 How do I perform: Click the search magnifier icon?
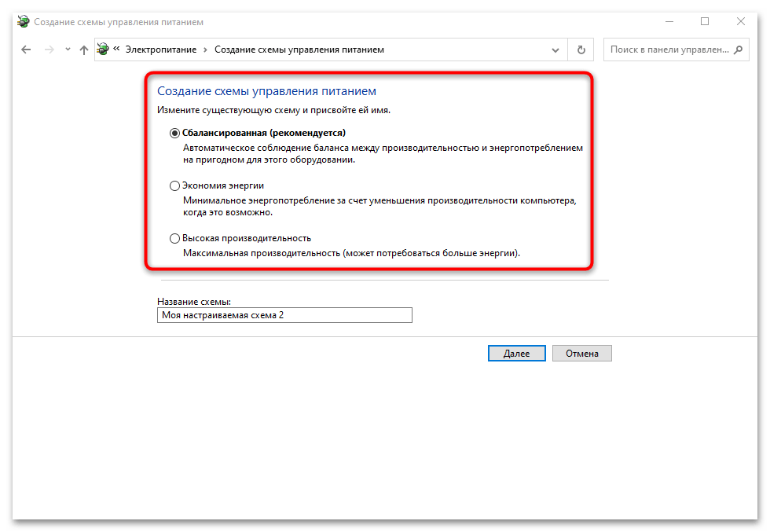click(x=738, y=50)
